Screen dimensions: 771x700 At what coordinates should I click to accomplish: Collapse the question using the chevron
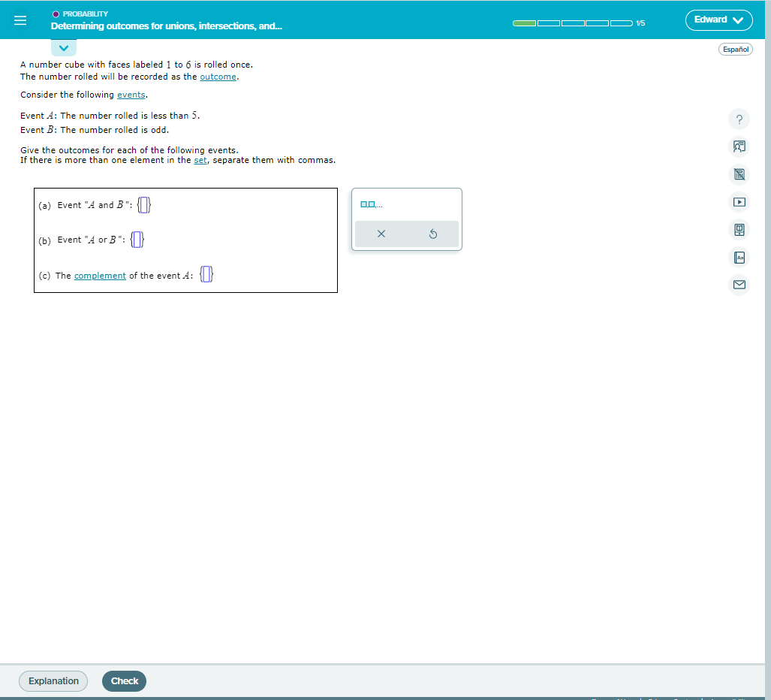pyautogui.click(x=63, y=47)
